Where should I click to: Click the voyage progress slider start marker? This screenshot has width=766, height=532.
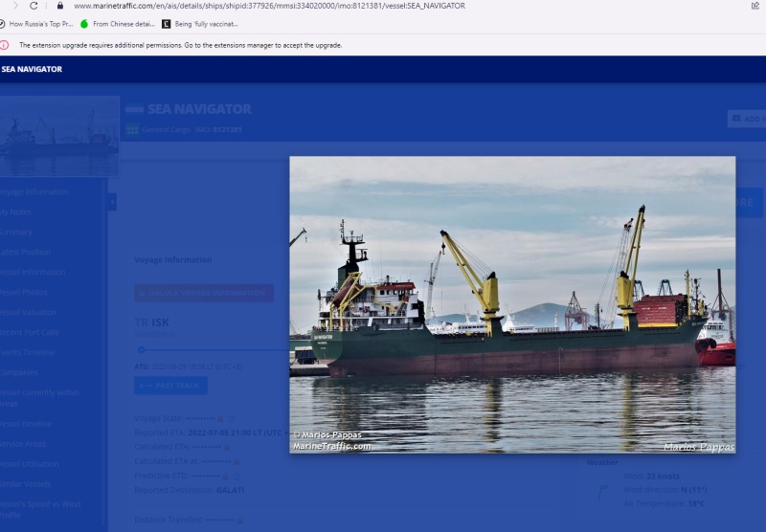pyautogui.click(x=142, y=349)
